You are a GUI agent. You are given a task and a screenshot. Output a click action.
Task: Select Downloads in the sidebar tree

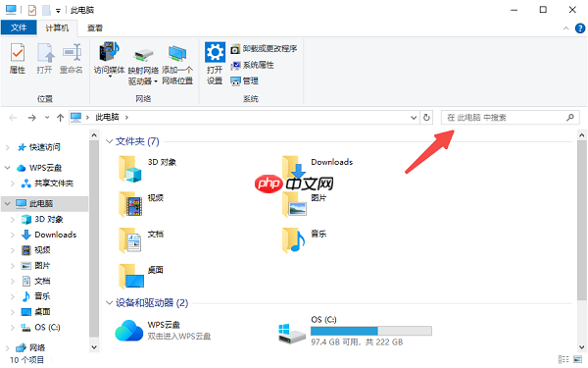coord(49,235)
